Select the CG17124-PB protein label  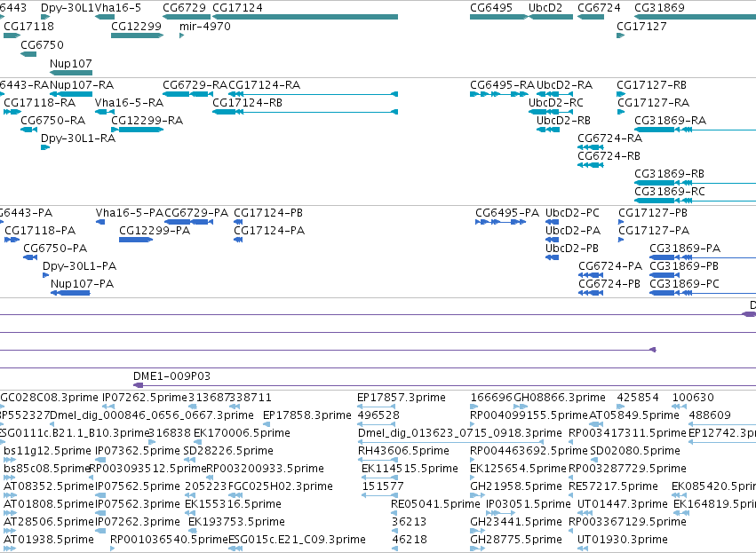[268, 213]
